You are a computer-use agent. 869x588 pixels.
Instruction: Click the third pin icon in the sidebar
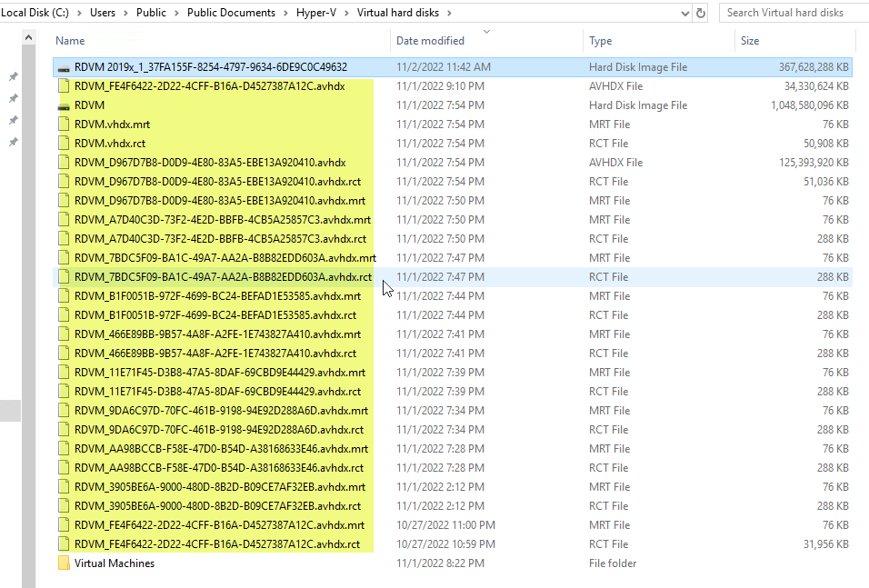(x=14, y=120)
